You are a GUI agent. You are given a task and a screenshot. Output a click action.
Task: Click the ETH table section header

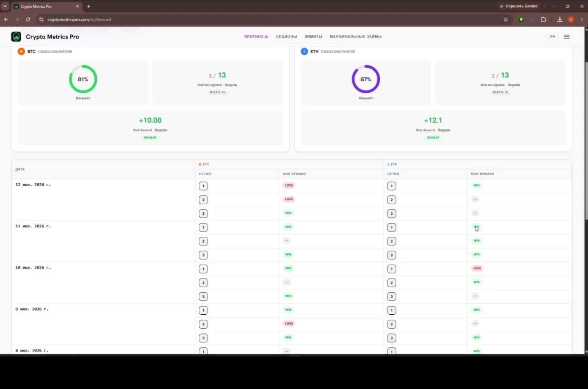[x=392, y=164]
